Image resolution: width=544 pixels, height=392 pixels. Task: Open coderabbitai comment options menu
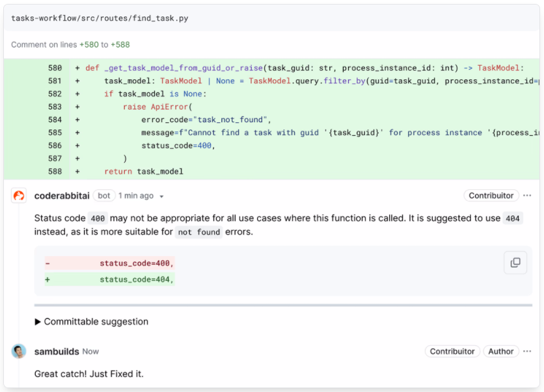(527, 196)
